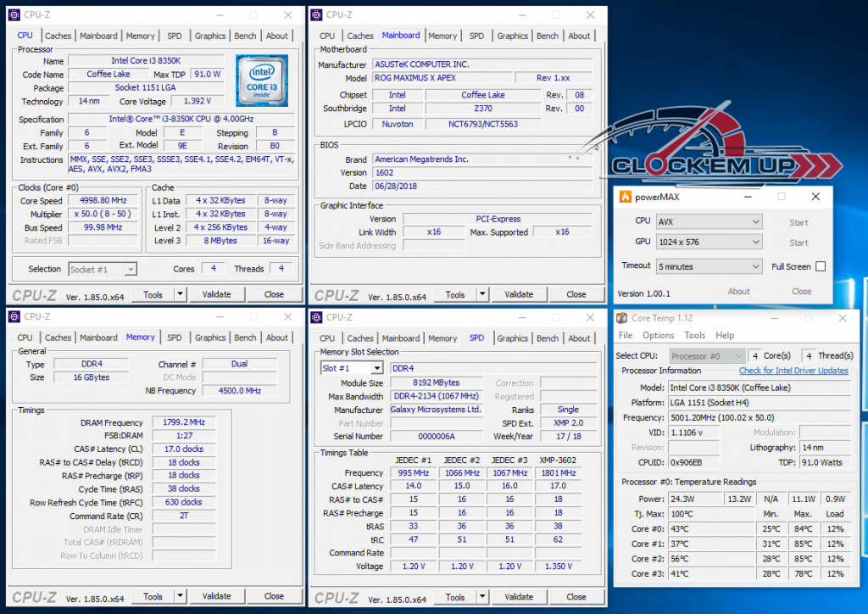Viewport: 868px width, 614px height.
Task: Switch to SPD tab in Memory window
Action: click(175, 338)
